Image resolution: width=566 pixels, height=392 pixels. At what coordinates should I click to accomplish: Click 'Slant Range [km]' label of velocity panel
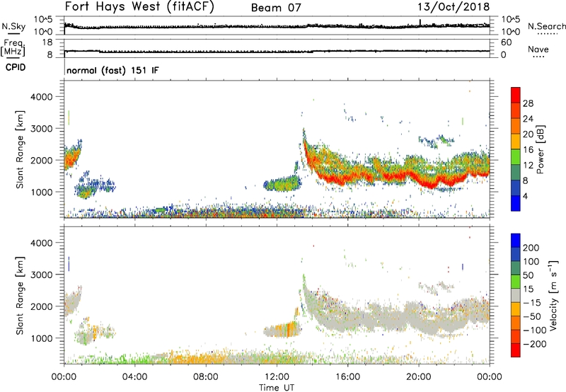19,295
